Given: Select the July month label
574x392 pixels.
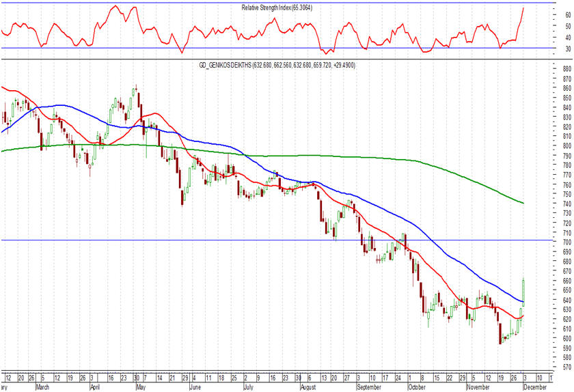Looking at the screenshot, I should pyautogui.click(x=249, y=387).
